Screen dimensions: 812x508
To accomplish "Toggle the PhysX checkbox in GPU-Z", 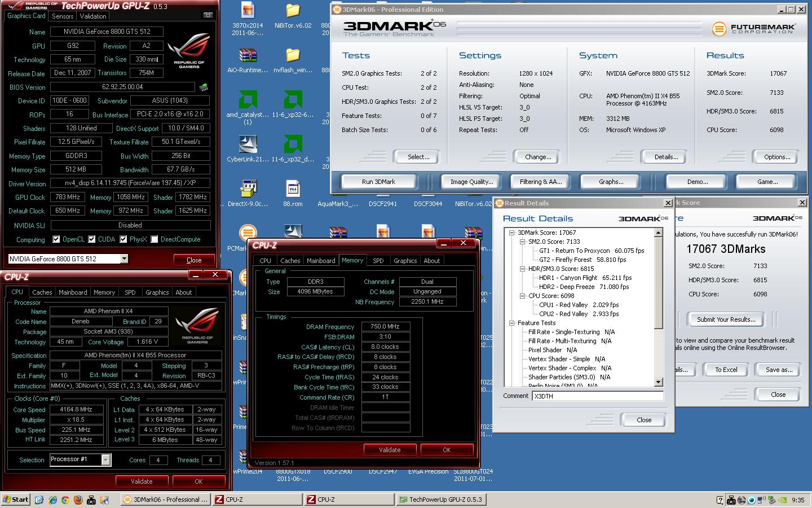I will click(123, 239).
